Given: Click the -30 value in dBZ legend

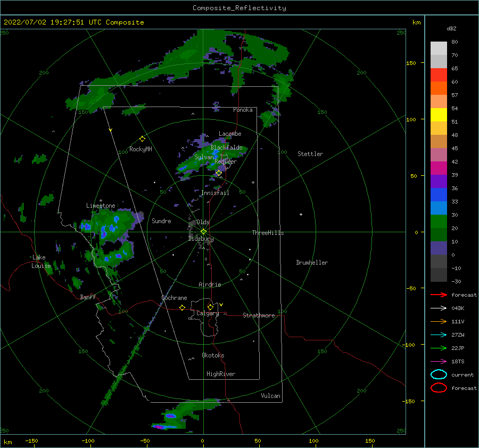Looking at the screenshot, I should [456, 281].
